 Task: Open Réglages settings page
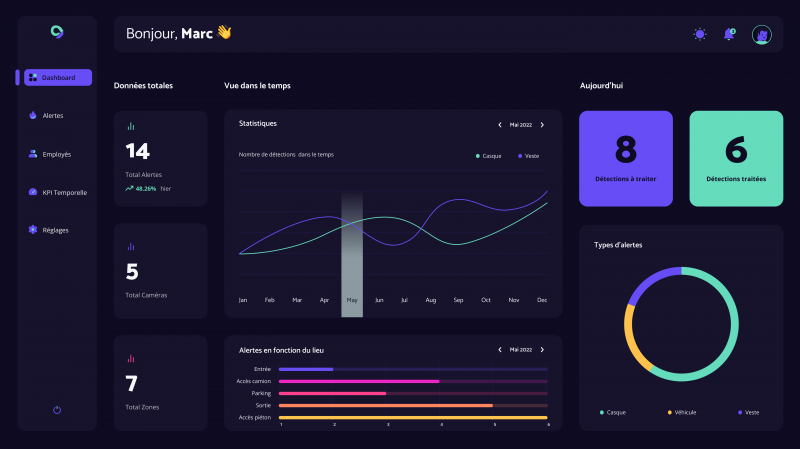[55, 230]
